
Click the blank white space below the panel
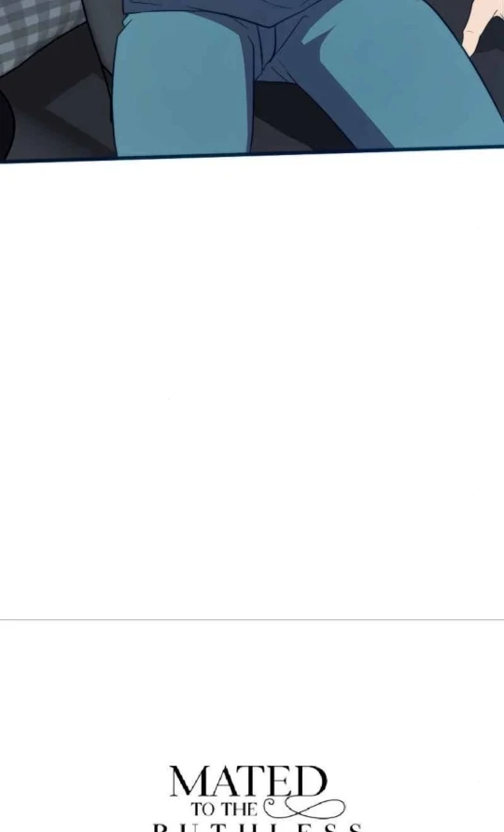252,388
